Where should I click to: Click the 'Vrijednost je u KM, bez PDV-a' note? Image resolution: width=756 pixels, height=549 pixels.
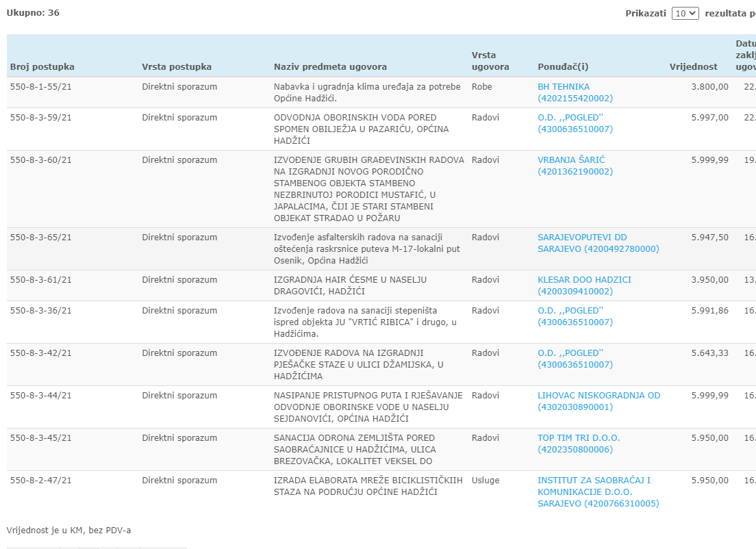(x=68, y=531)
